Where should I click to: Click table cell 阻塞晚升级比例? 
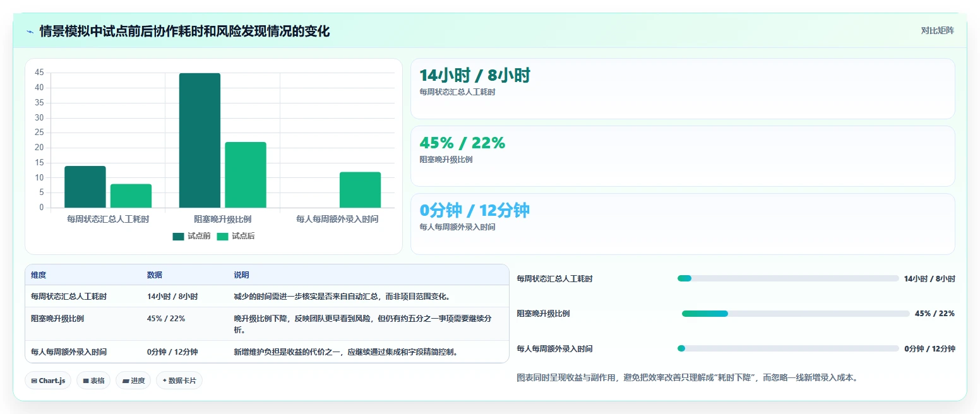57,319
